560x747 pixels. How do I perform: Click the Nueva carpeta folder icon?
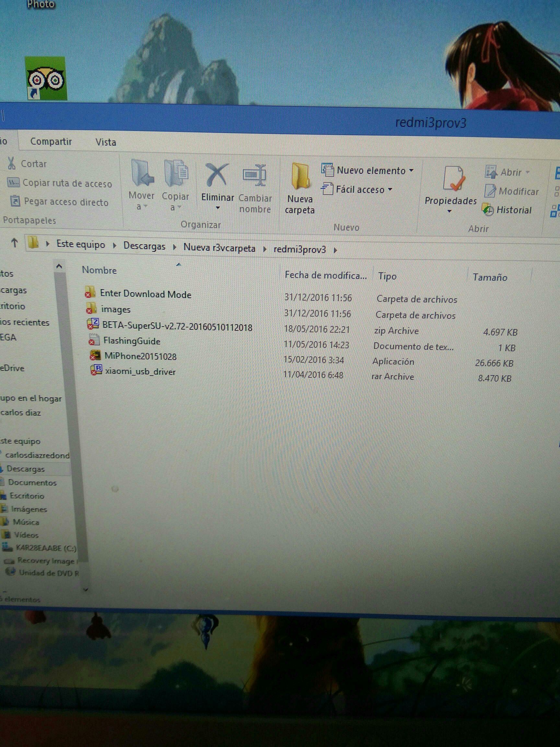click(300, 176)
